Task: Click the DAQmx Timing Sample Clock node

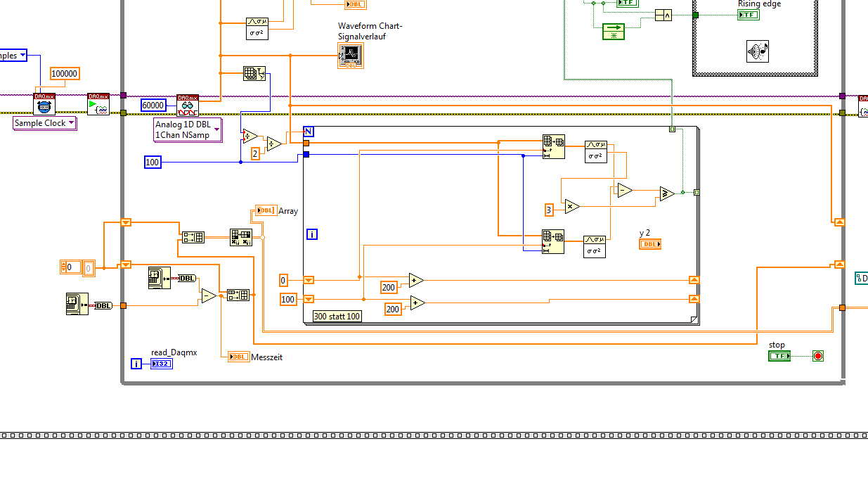Action: point(44,104)
